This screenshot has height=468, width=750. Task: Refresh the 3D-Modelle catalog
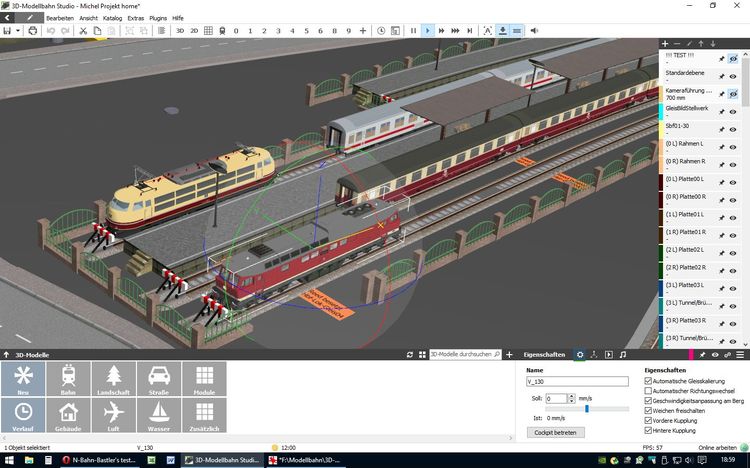(x=410, y=354)
